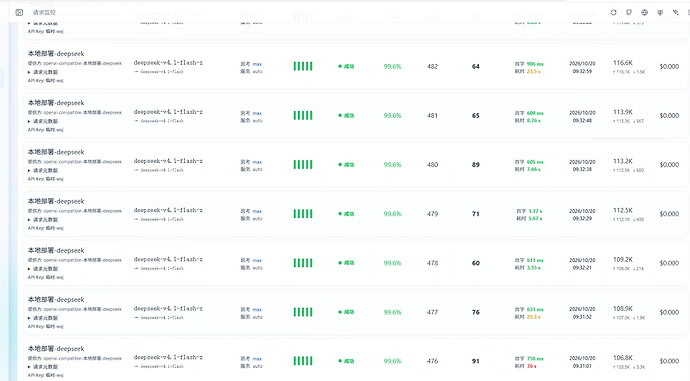Expand 请求元数据 in the row numbered 480
Screen dimensions: 690x381
43,170
